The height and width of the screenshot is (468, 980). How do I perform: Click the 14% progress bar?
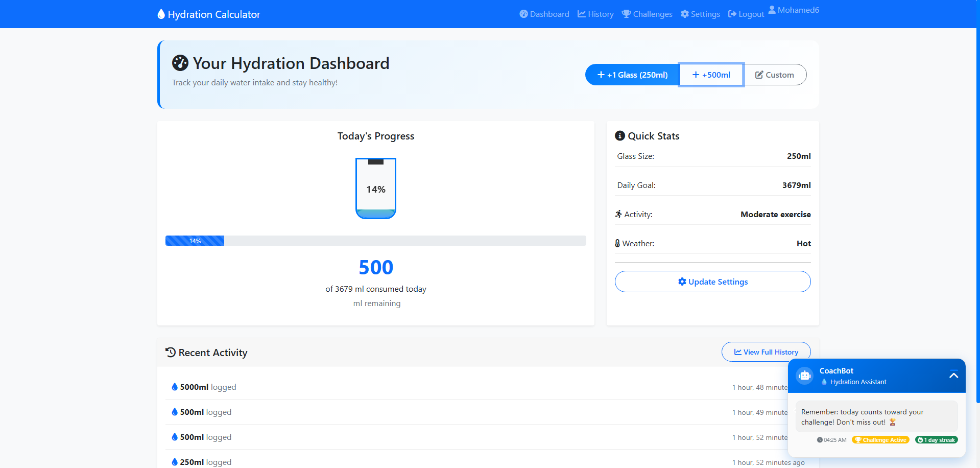click(376, 241)
